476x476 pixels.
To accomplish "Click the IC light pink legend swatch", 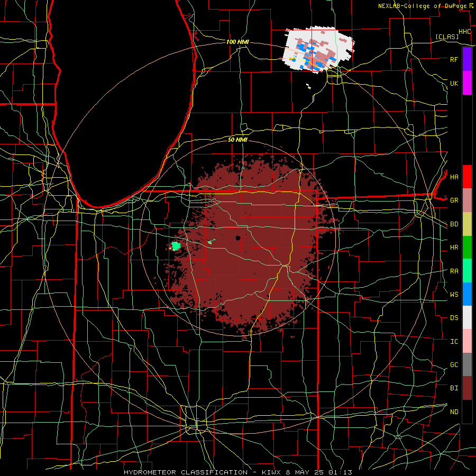I will pyautogui.click(x=467, y=341).
